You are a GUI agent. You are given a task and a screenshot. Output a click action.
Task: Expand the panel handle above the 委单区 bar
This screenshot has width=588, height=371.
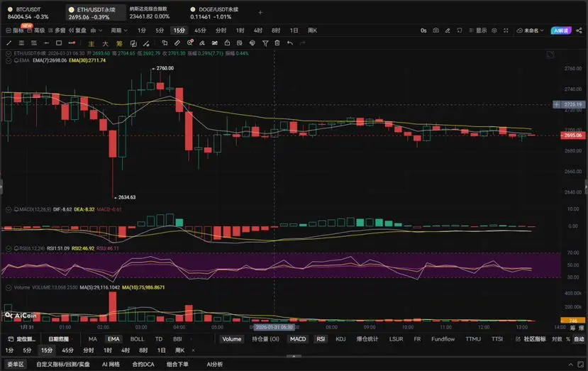pyautogui.click(x=294, y=356)
